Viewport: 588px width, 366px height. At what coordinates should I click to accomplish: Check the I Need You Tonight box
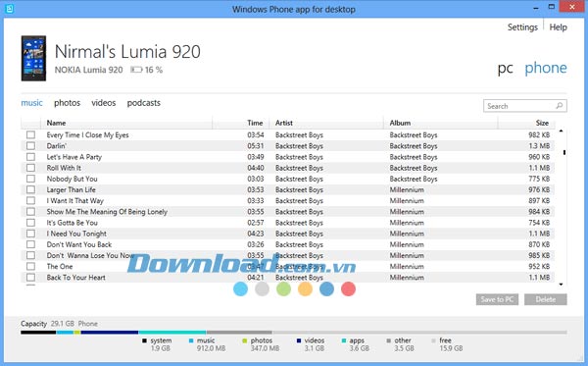(x=30, y=234)
